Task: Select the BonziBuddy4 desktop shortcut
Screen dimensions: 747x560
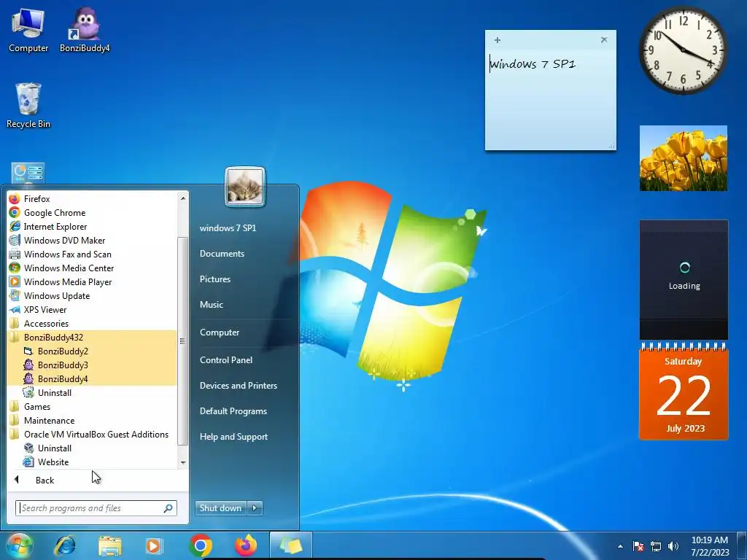Action: (x=85, y=29)
